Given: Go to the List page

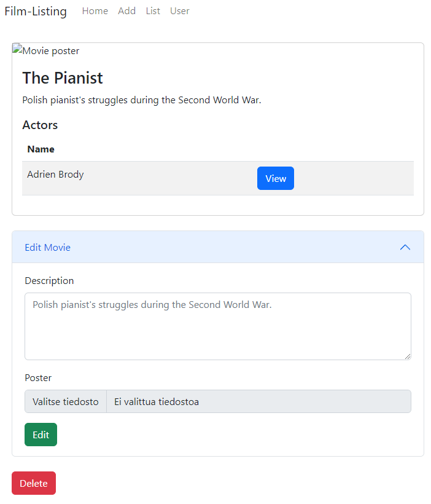Looking at the screenshot, I should pos(152,10).
